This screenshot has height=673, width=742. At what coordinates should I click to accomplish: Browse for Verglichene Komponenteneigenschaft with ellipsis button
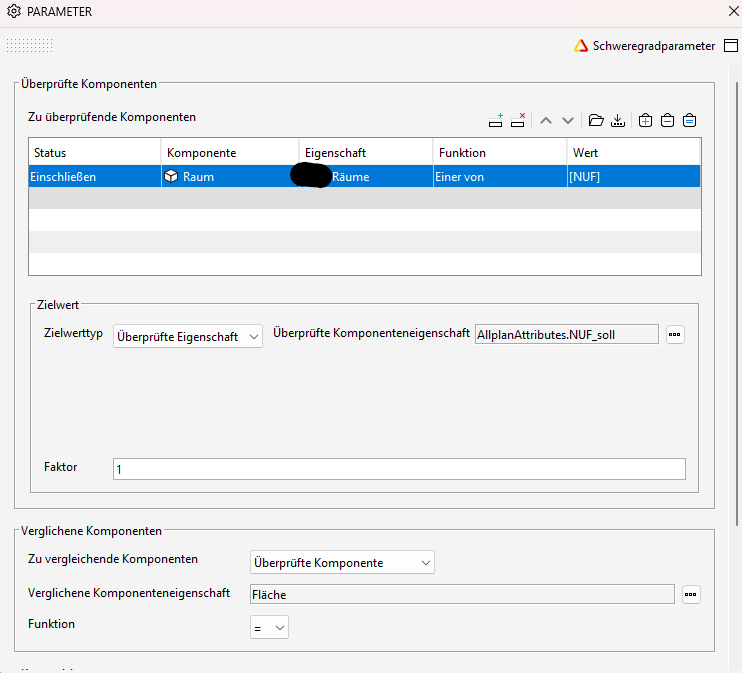691,594
